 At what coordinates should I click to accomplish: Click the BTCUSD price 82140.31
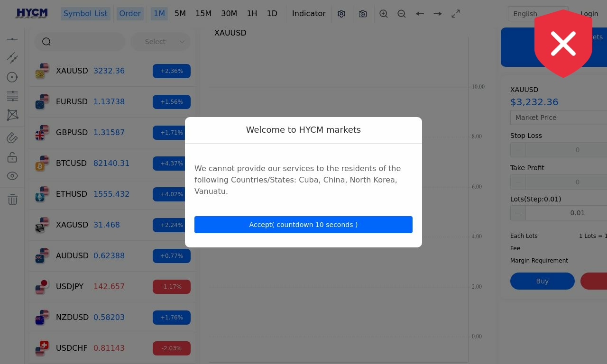coord(111,163)
